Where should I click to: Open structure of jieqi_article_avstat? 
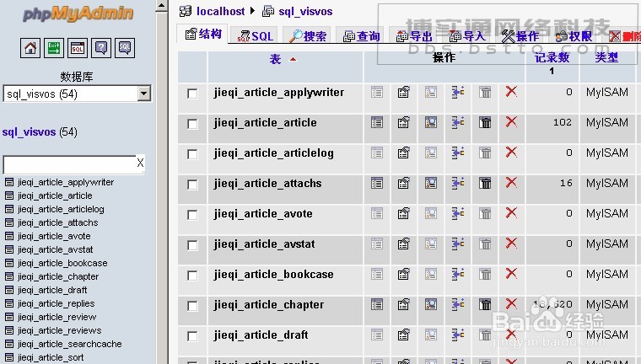(x=403, y=244)
